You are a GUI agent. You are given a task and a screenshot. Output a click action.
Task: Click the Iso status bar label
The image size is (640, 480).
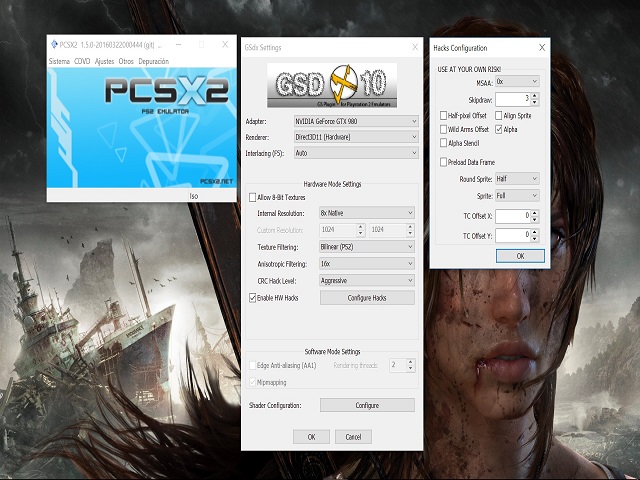click(x=194, y=196)
